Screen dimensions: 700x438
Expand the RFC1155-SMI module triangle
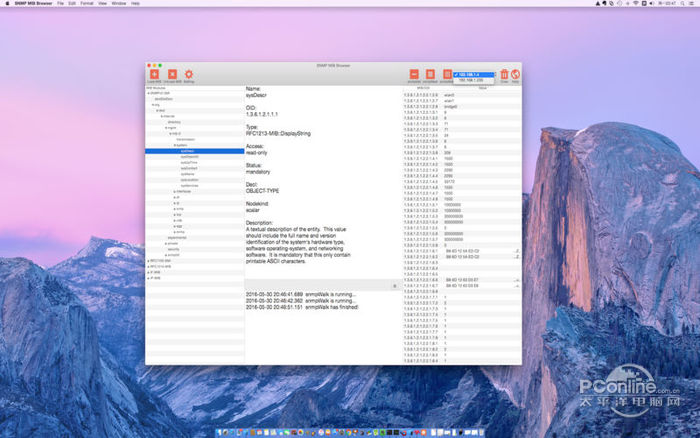[148, 261]
